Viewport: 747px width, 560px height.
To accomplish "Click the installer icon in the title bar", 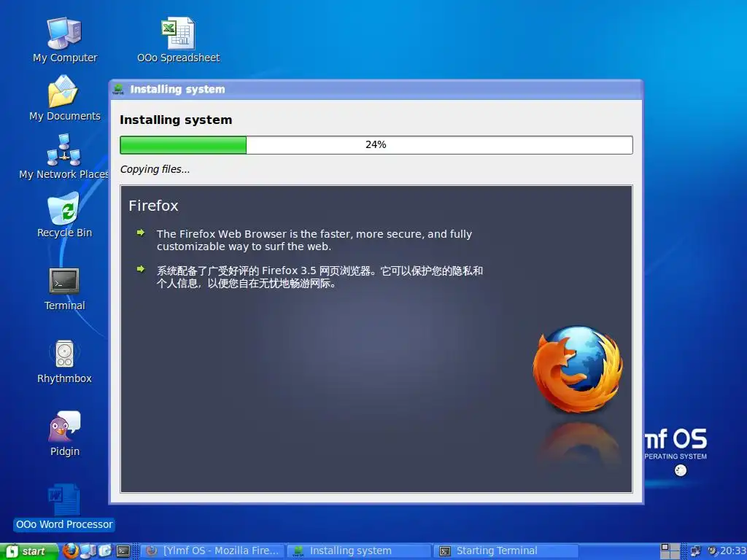I will [118, 89].
